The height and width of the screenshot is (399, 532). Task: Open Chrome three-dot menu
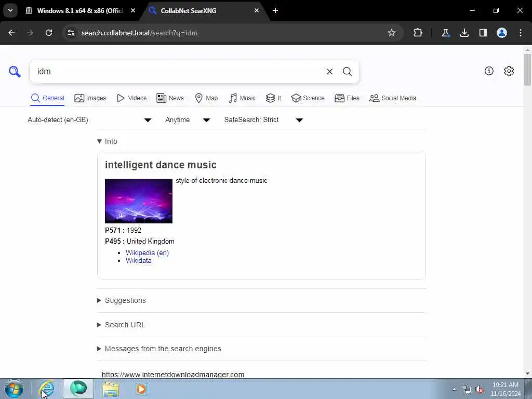click(521, 33)
